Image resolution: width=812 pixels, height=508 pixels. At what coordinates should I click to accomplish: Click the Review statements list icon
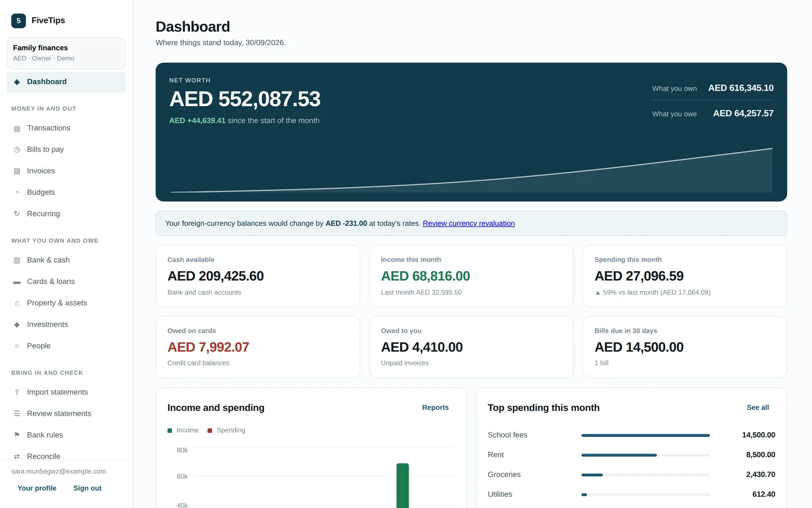[17, 414]
